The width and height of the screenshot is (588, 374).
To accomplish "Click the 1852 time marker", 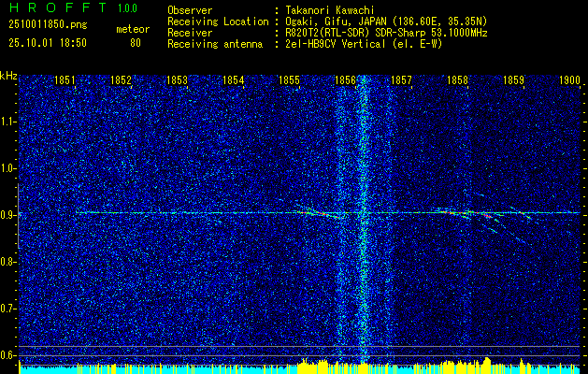I will tap(122, 79).
